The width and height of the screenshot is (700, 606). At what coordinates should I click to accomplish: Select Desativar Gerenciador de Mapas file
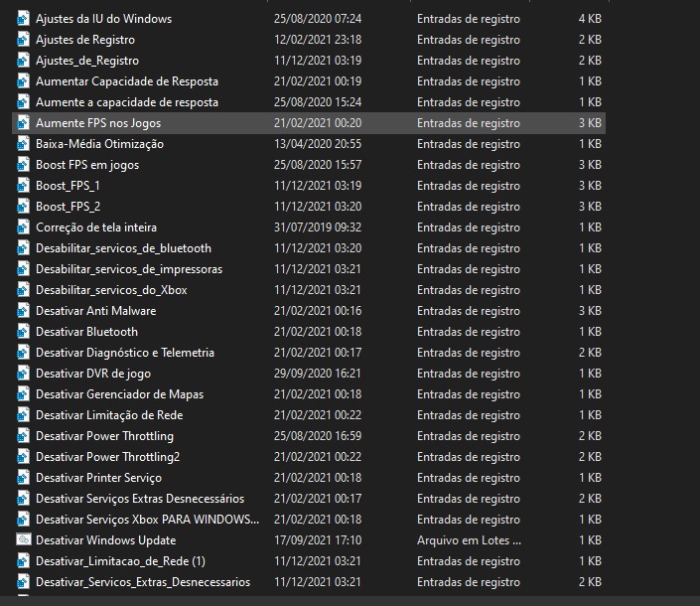[x=119, y=394]
